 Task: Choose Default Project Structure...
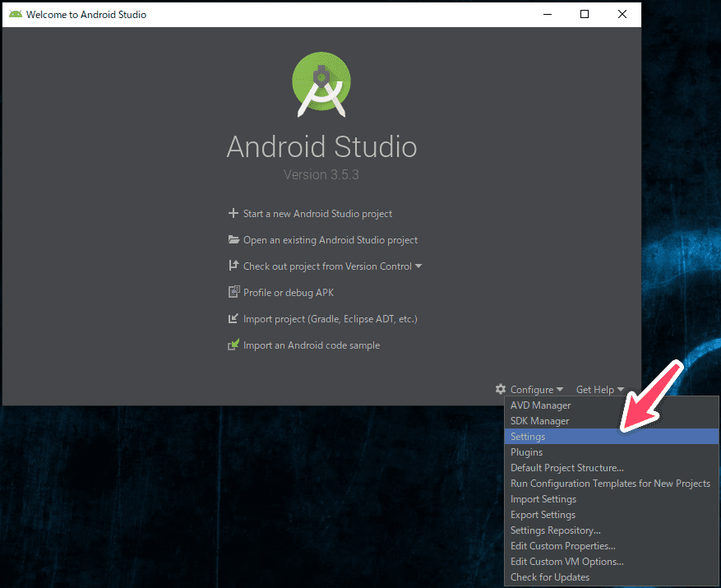[x=611, y=468]
